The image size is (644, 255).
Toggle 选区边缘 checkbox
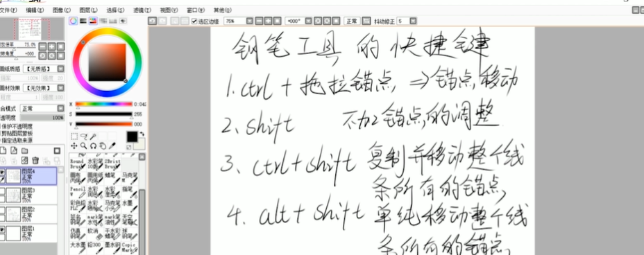(x=195, y=21)
